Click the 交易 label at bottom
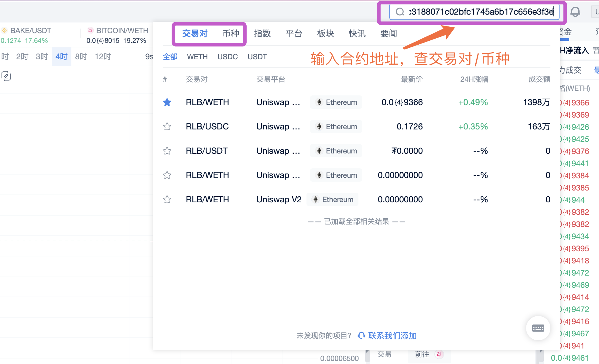This screenshot has height=364, width=599. (384, 354)
